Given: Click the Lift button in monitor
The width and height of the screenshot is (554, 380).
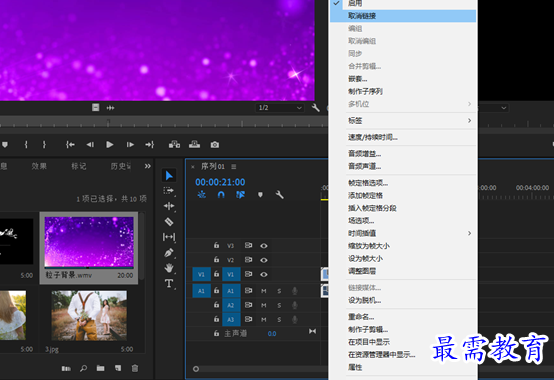Looking at the screenshot, I should pyautogui.click(x=174, y=144).
